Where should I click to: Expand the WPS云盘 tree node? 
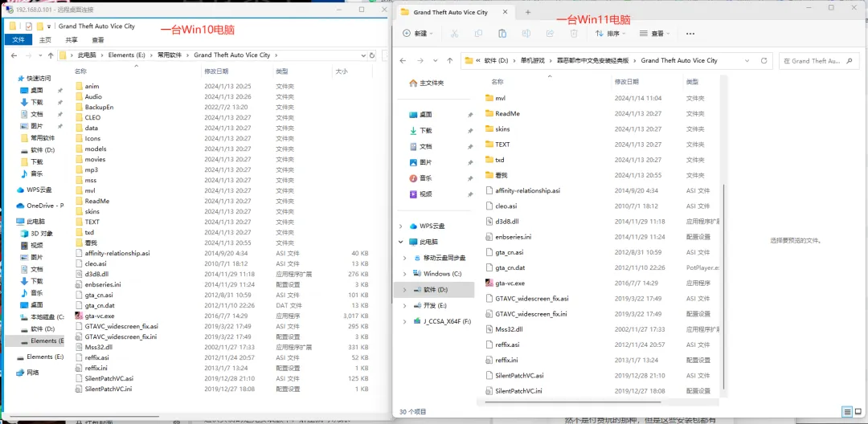pos(401,226)
